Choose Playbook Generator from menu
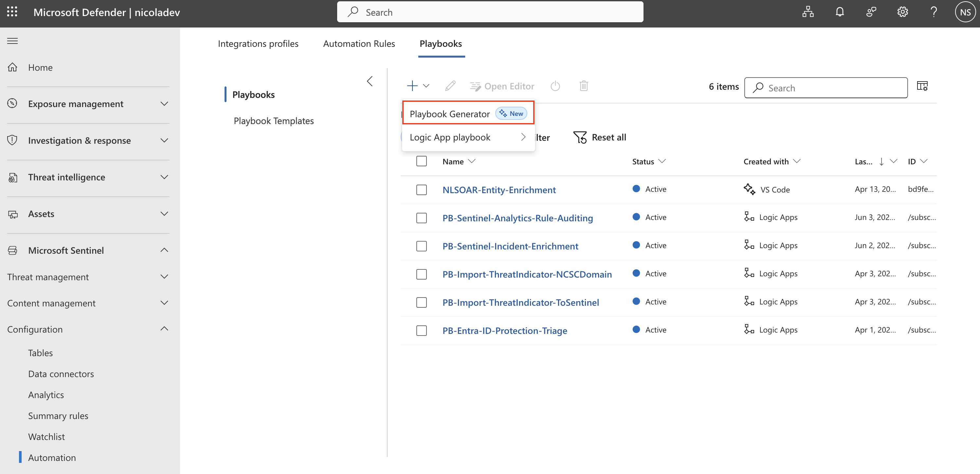980x474 pixels. [x=468, y=113]
